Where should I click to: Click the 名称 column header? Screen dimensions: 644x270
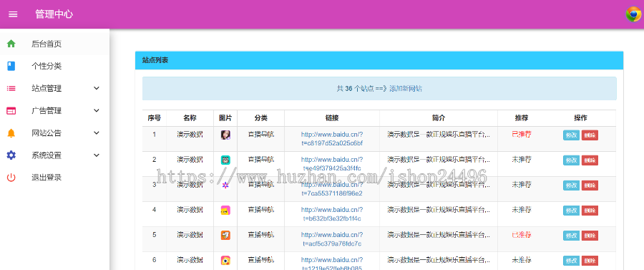tap(190, 118)
